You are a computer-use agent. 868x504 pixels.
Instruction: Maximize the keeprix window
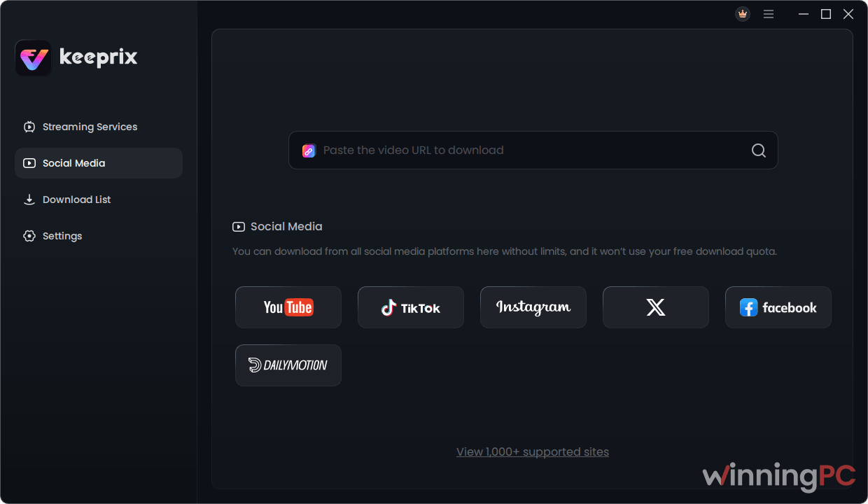point(826,14)
